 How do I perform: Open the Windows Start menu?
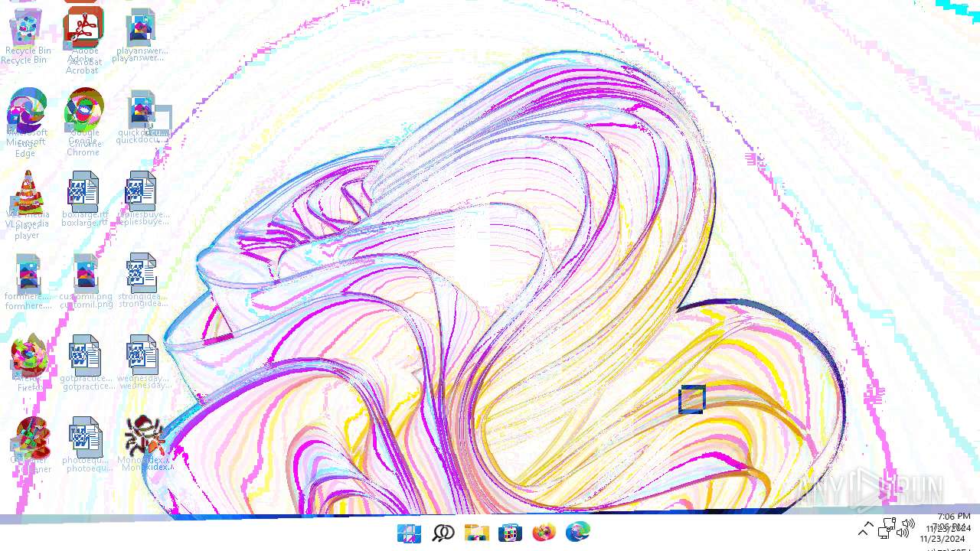coord(409,533)
